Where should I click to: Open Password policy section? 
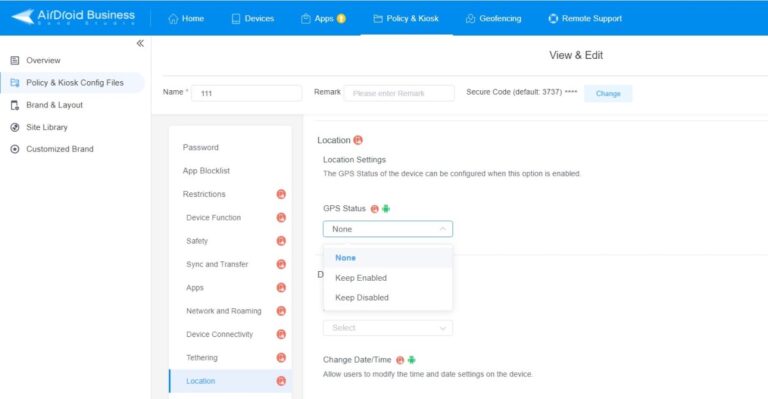(201, 147)
